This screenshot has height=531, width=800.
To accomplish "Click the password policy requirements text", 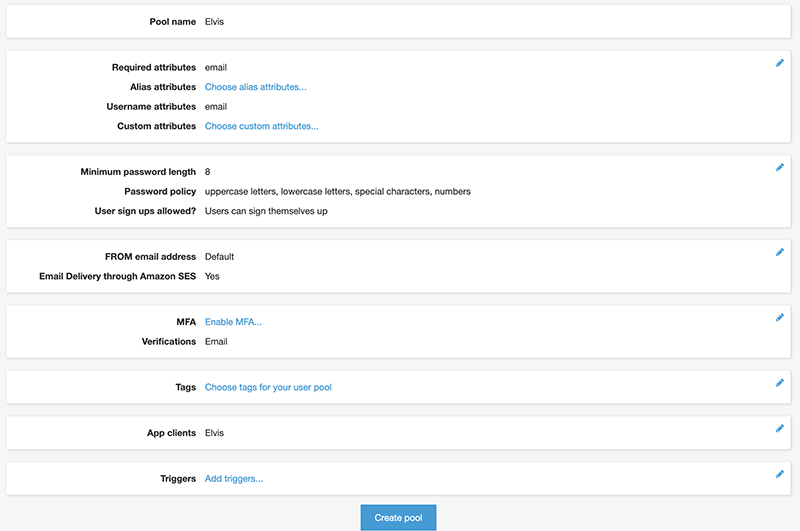I will tap(338, 192).
